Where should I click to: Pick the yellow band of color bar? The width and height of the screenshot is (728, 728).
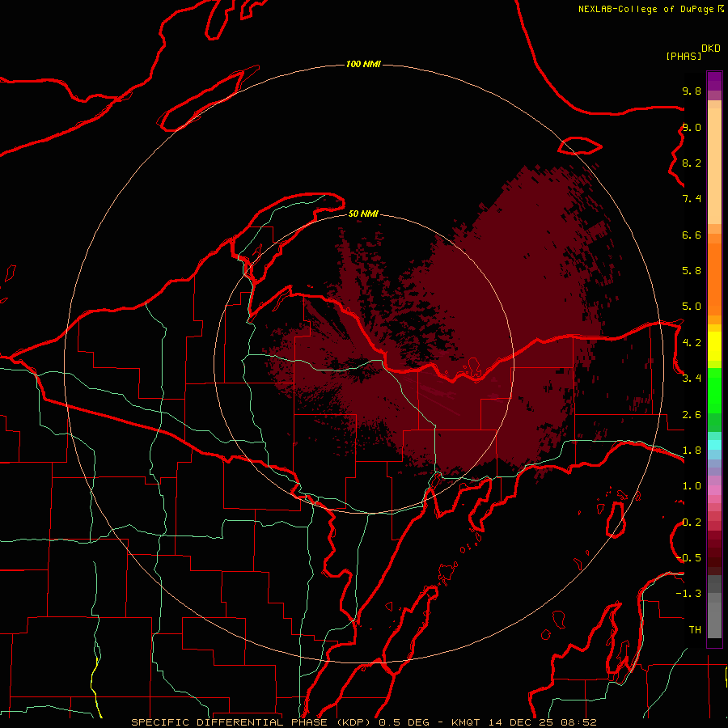[x=714, y=346]
